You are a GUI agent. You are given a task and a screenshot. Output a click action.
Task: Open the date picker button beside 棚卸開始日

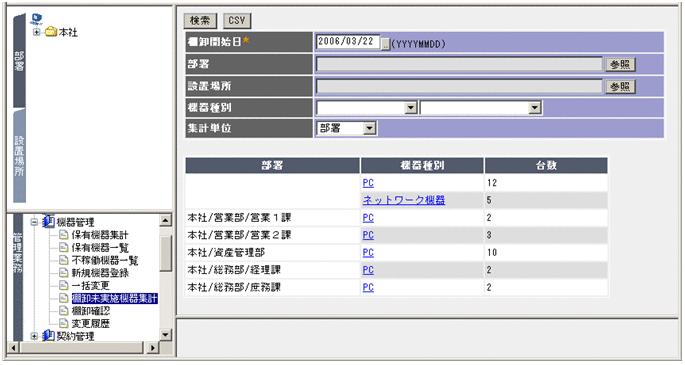385,44
